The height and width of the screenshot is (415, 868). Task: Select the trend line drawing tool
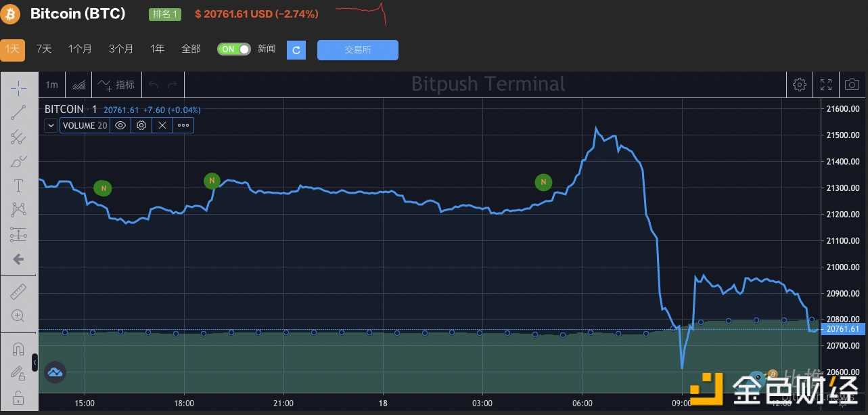tap(18, 112)
